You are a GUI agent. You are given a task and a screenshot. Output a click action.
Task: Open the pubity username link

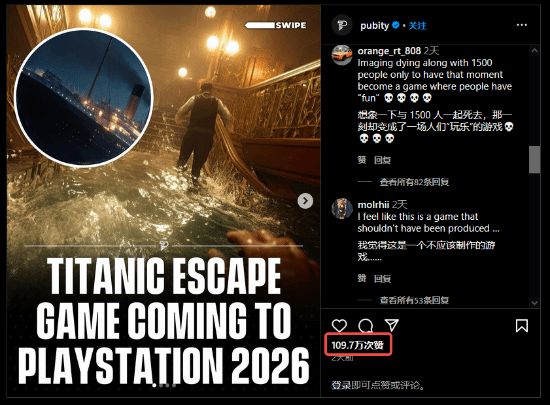[374, 26]
